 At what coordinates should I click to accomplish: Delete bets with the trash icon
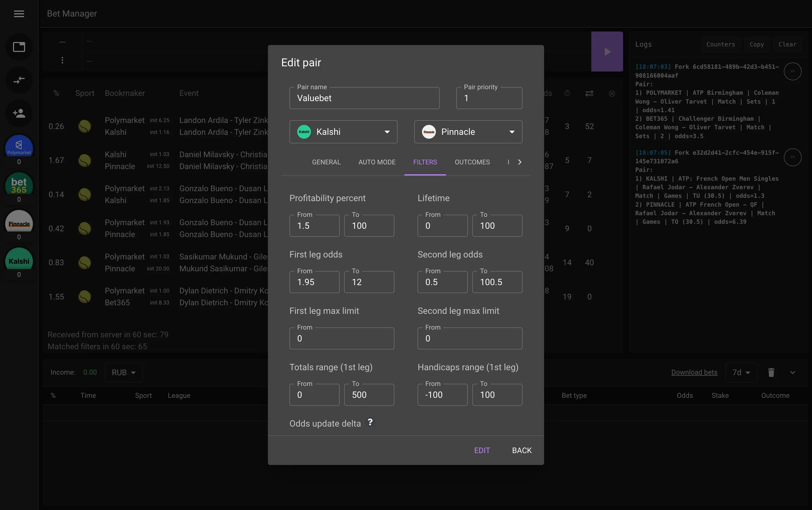771,372
